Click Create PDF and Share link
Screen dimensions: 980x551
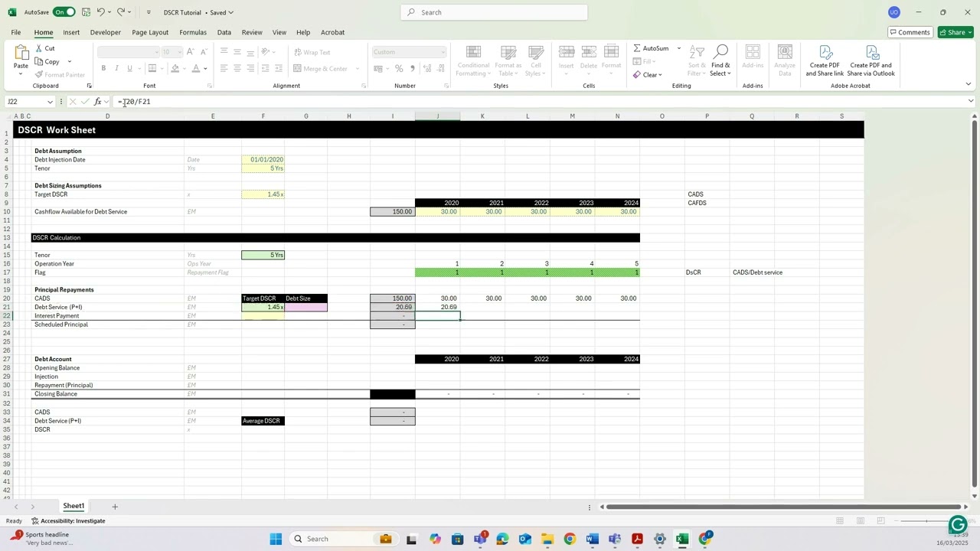(x=825, y=60)
